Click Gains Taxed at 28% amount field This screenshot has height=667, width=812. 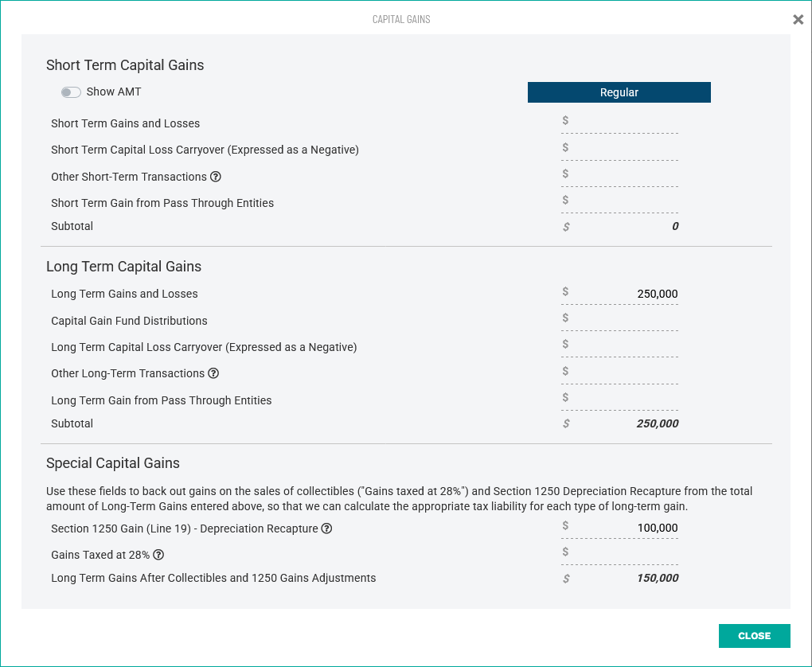[624, 553]
